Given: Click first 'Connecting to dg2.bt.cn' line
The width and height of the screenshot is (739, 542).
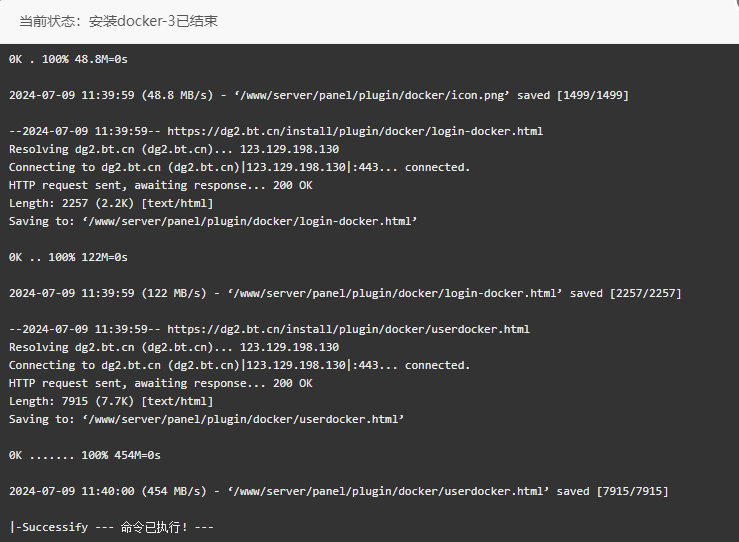Looking at the screenshot, I should (239, 167).
